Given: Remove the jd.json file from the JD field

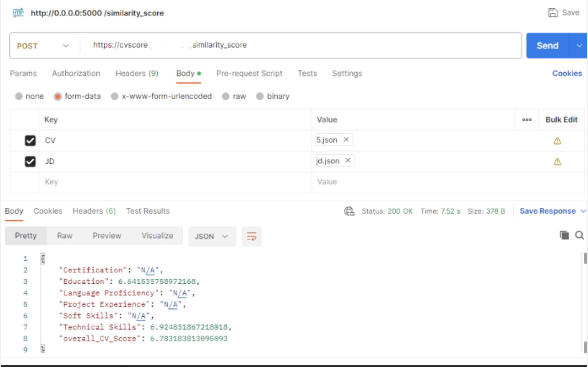Looking at the screenshot, I should pyautogui.click(x=348, y=160).
